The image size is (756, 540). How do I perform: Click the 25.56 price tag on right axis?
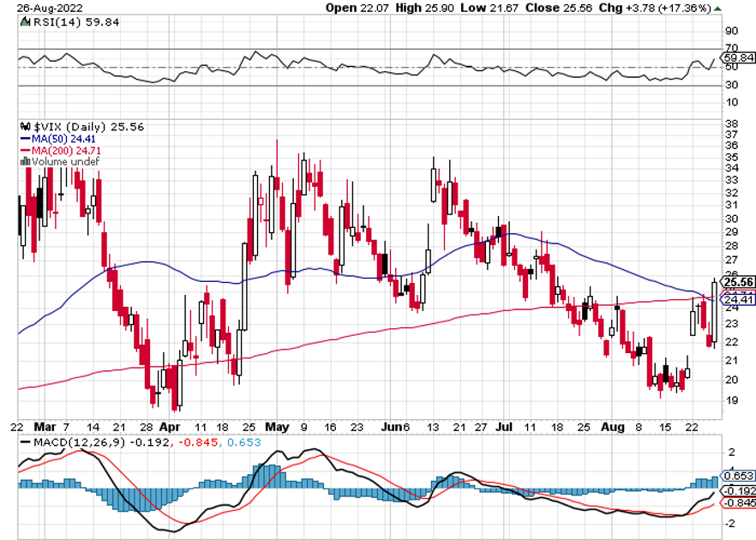click(x=737, y=281)
